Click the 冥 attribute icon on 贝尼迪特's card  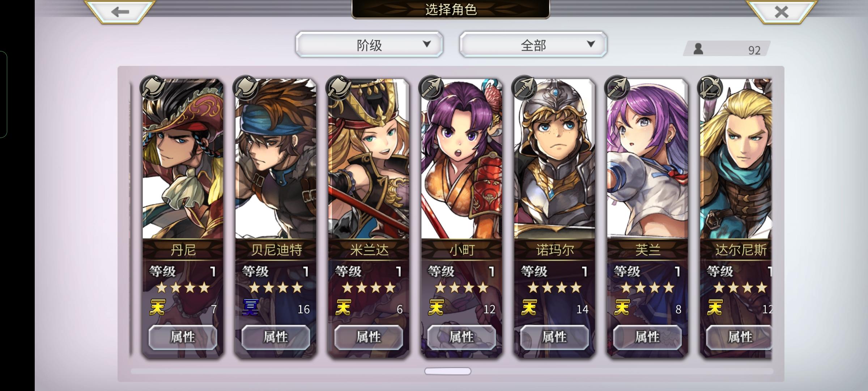[x=250, y=307]
